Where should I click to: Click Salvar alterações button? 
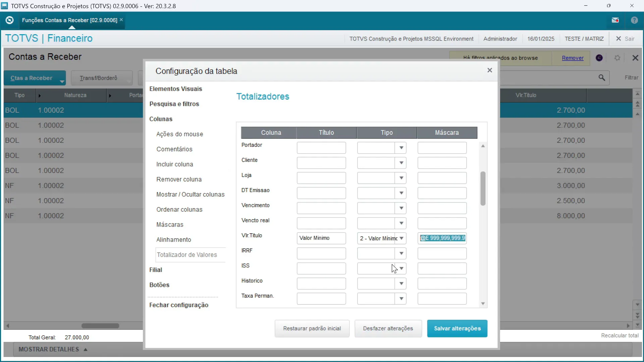pyautogui.click(x=457, y=328)
